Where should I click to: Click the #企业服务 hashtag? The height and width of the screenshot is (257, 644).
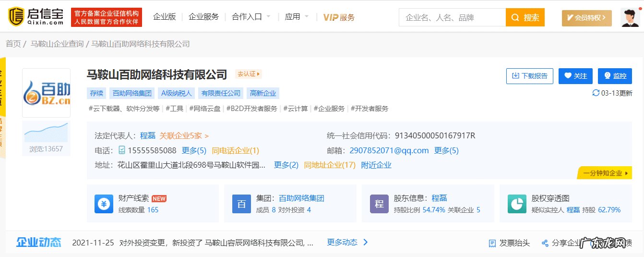click(329, 109)
